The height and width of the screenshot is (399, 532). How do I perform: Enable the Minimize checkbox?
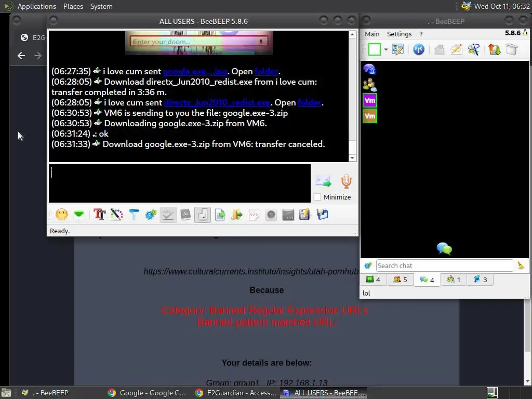click(317, 197)
